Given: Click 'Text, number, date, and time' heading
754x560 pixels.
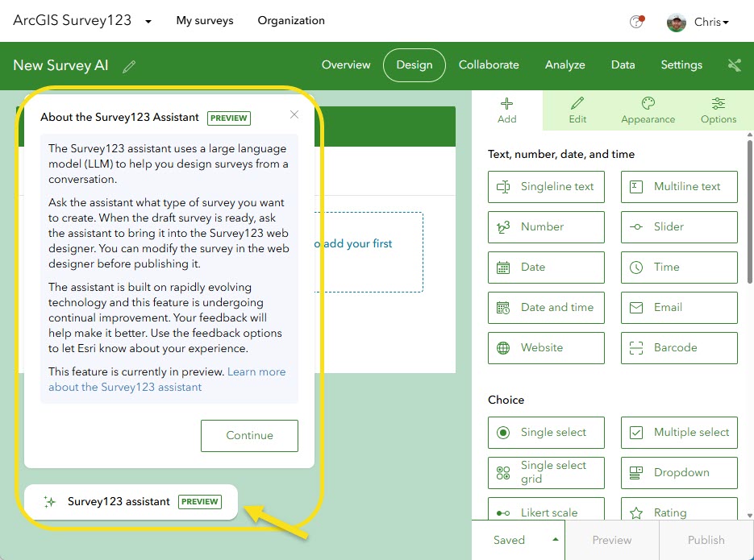Looking at the screenshot, I should (x=561, y=154).
